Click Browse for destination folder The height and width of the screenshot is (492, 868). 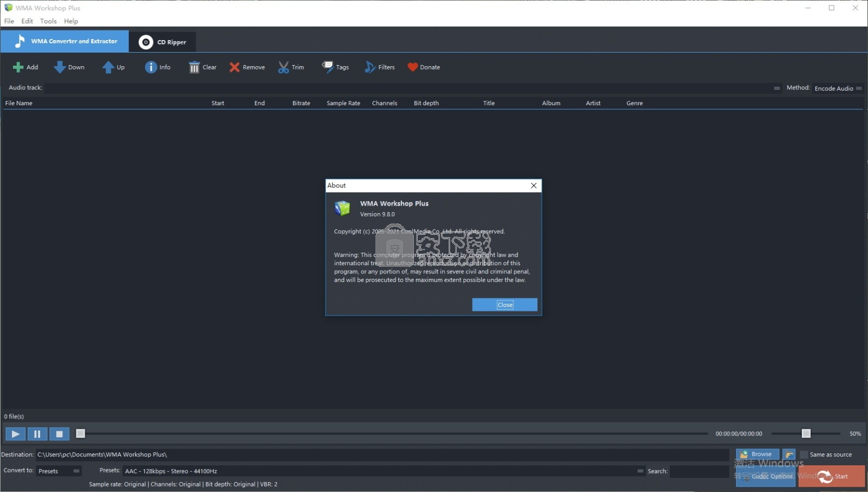[x=757, y=455]
